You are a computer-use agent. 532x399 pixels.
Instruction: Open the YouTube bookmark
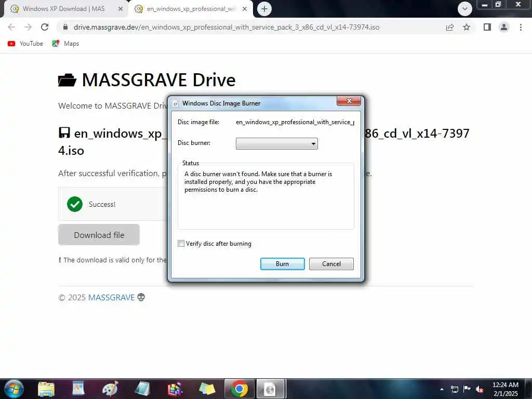coord(25,44)
